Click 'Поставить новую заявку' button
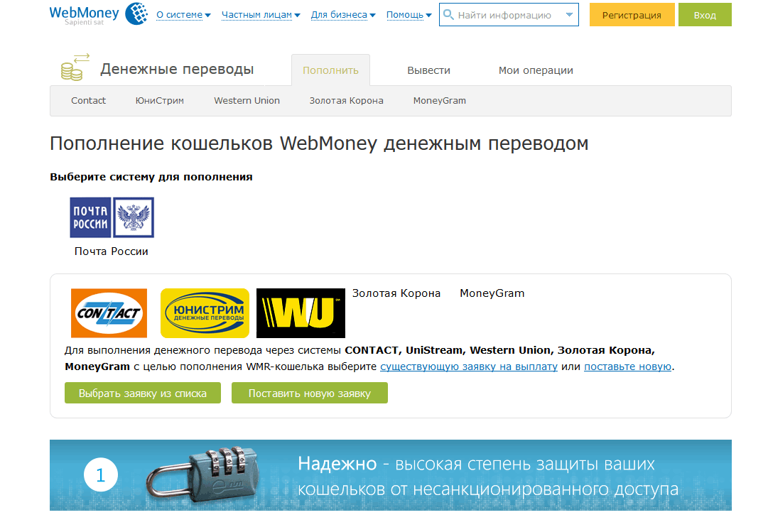 310,393
